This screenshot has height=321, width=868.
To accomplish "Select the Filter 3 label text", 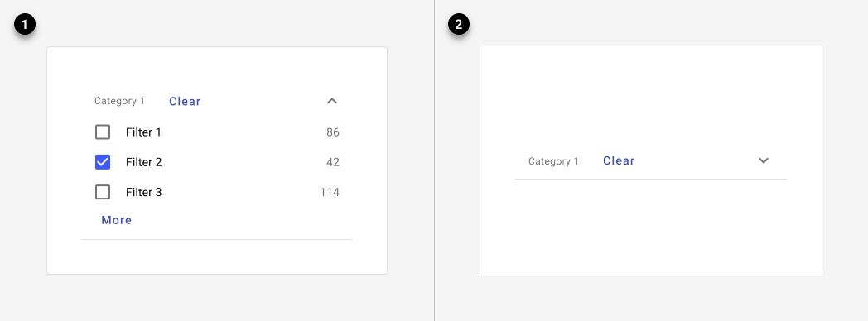I will click(143, 192).
